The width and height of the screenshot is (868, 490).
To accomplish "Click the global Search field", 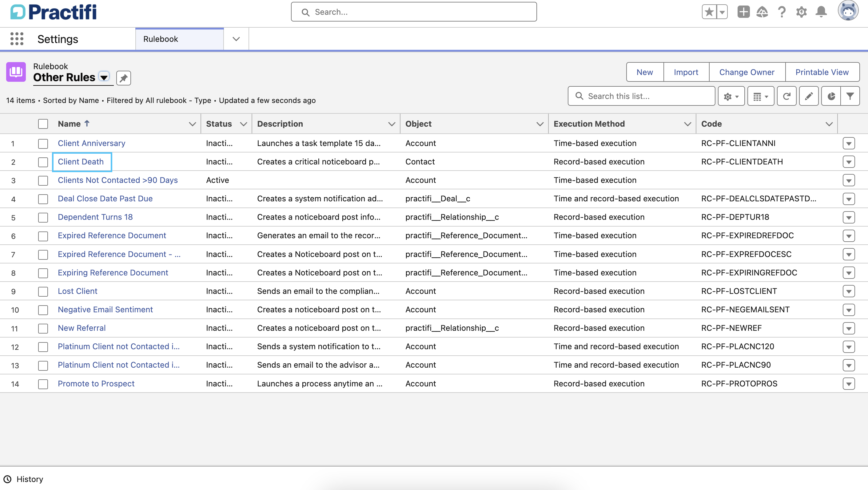I will pos(414,12).
